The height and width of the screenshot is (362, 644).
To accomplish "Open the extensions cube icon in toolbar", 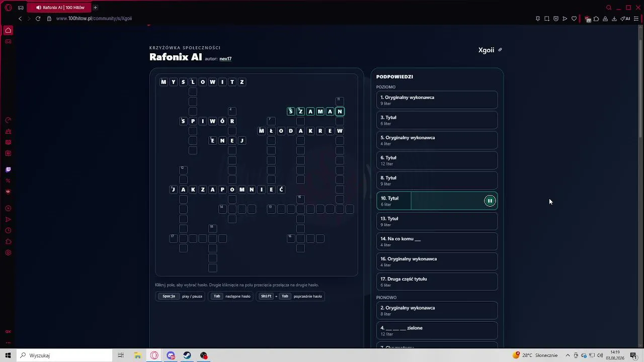I will pos(596,19).
